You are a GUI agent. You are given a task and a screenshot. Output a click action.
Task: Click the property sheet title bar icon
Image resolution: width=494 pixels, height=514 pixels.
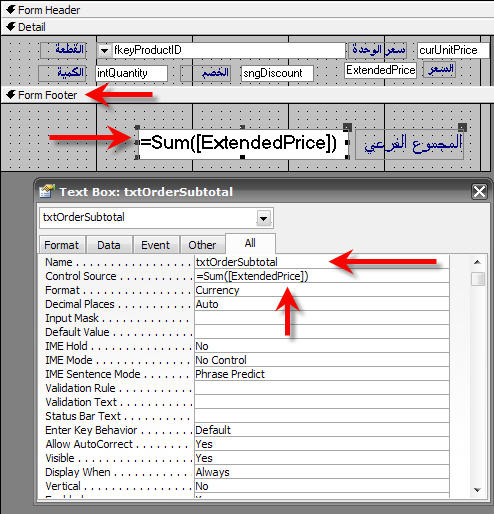pyautogui.click(x=47, y=192)
